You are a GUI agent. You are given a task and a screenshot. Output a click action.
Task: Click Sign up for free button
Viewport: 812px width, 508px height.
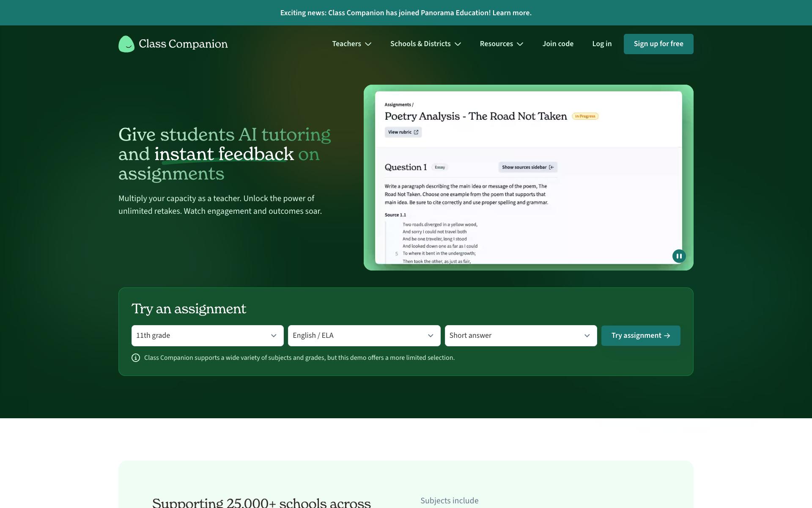[658, 44]
